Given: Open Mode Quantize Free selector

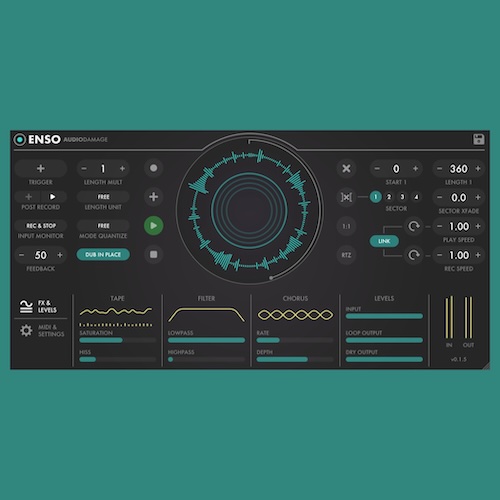Looking at the screenshot, I should tap(103, 226).
